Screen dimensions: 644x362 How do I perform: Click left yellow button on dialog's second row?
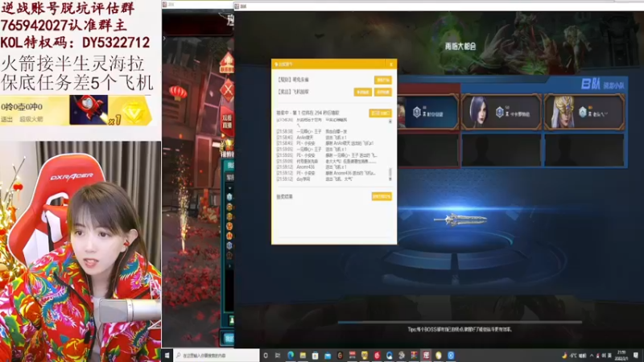click(363, 93)
